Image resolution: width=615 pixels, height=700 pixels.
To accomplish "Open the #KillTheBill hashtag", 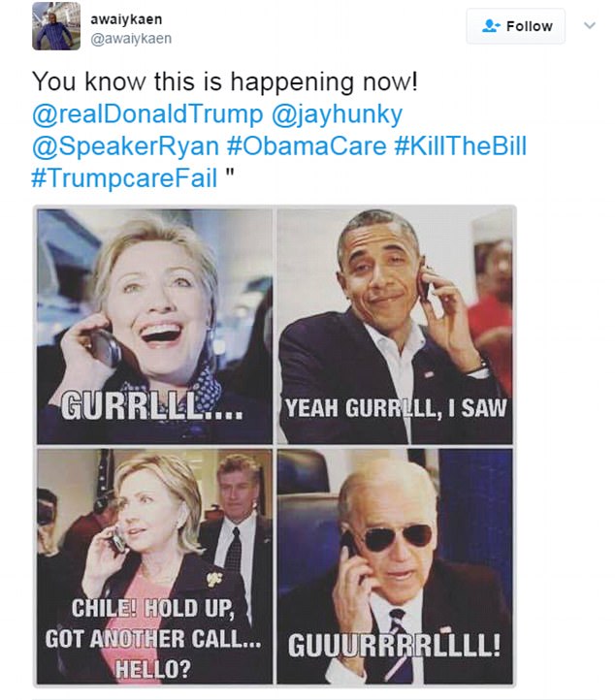I will [461, 146].
